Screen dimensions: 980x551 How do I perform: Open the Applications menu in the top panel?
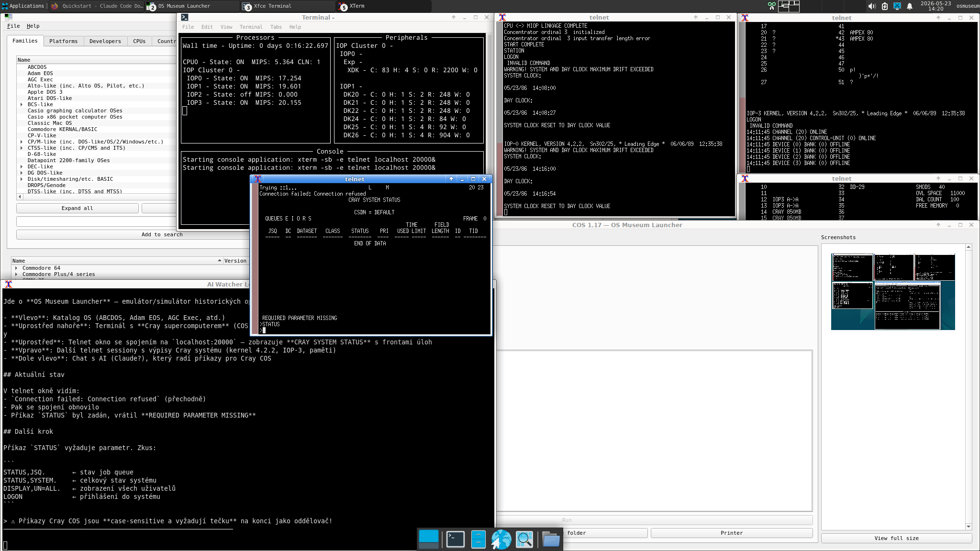click(x=24, y=6)
